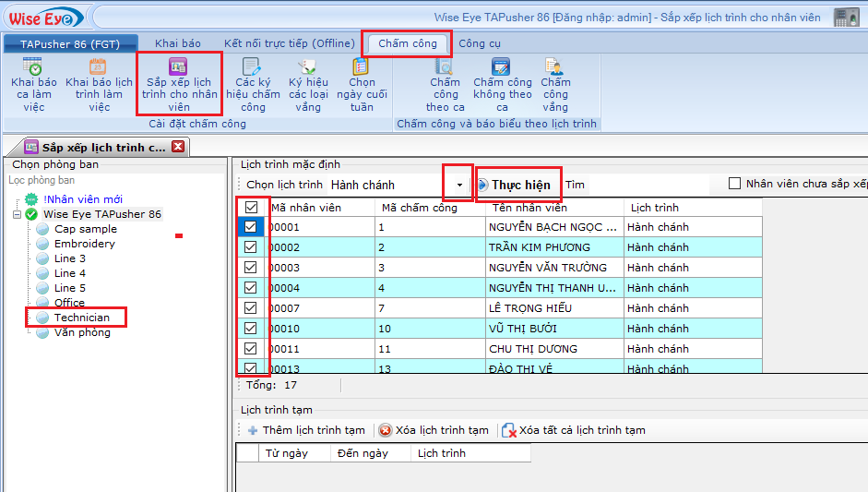Switch to the Khai báo ribbon tab
This screenshot has width=868, height=492.
pos(178,43)
